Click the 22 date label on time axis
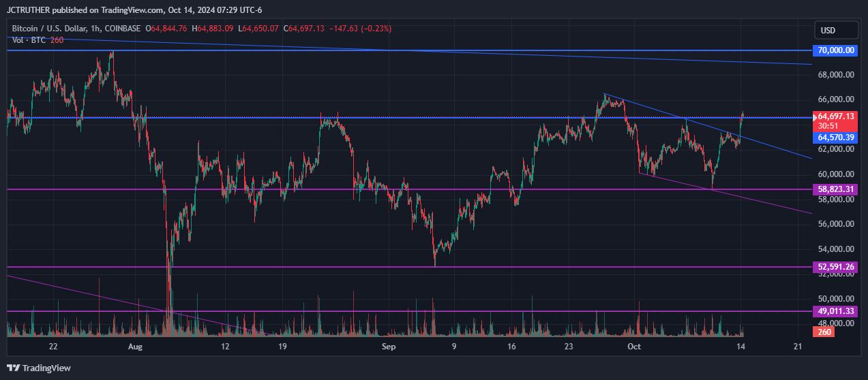Image resolution: width=868 pixels, height=380 pixels. tap(53, 347)
